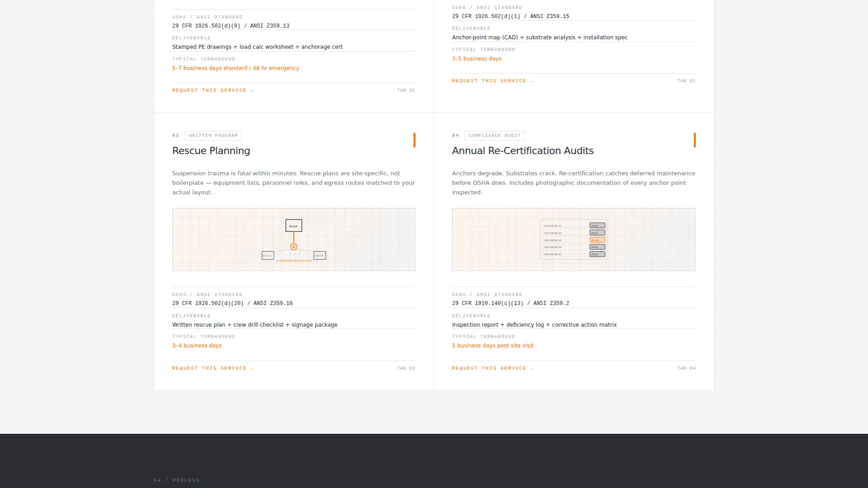Click the ANCHOR 03 row label

[552, 240]
